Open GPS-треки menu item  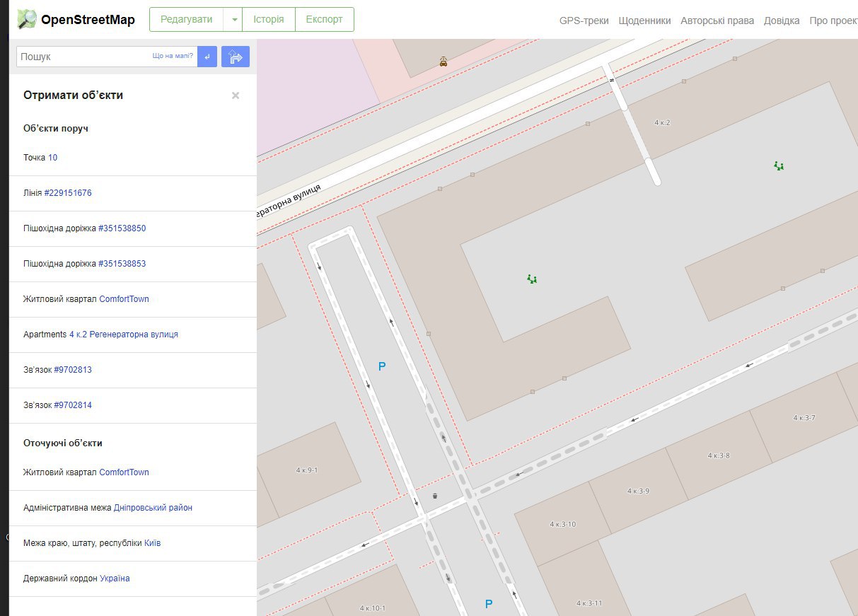coord(584,21)
